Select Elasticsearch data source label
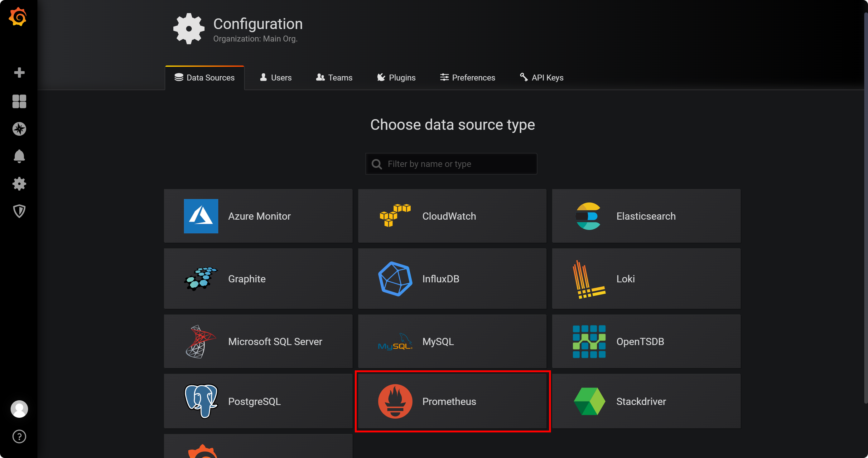Image resolution: width=868 pixels, height=458 pixels. [646, 216]
